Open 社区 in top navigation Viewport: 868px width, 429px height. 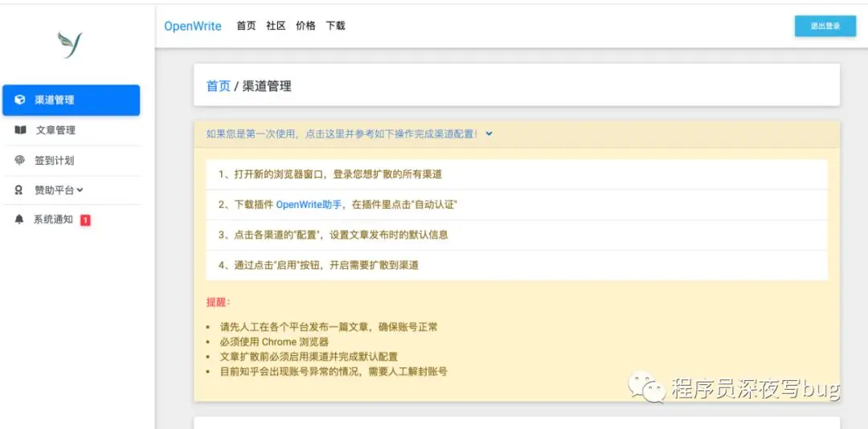pos(276,26)
